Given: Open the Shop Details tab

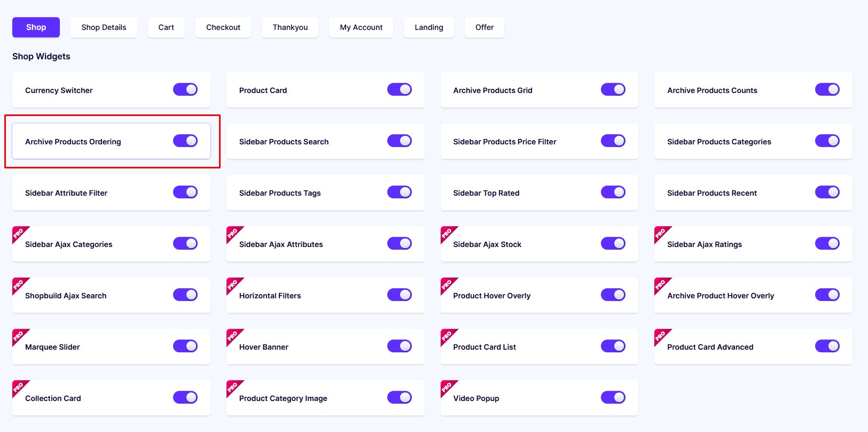Looking at the screenshot, I should (x=104, y=27).
